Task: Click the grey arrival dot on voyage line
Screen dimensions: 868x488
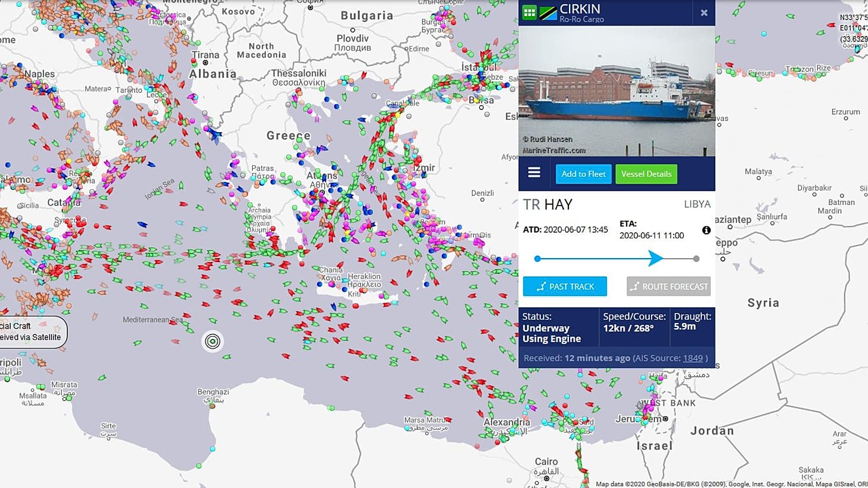Action: (x=696, y=259)
